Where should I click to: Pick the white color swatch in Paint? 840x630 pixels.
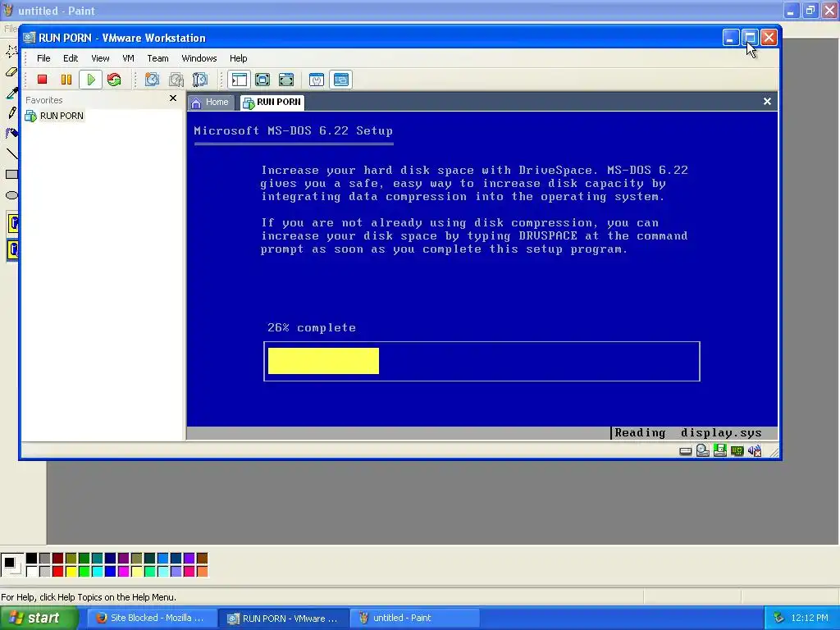(x=32, y=572)
